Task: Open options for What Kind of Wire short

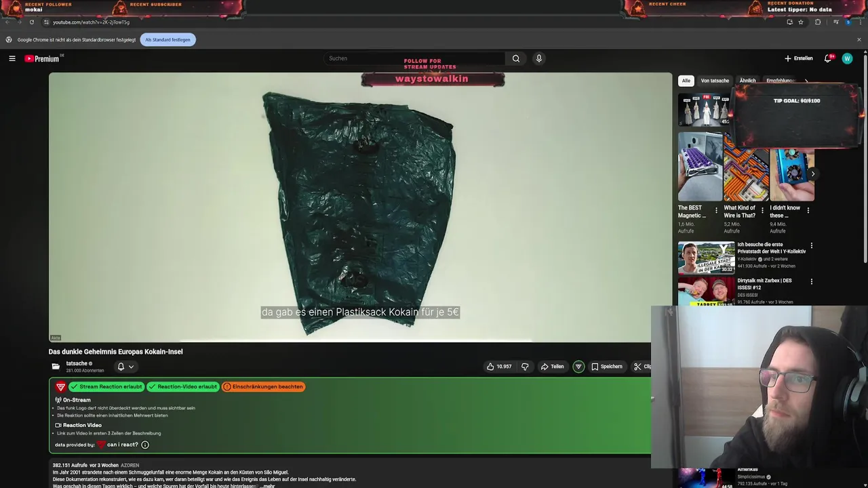Action: click(762, 211)
